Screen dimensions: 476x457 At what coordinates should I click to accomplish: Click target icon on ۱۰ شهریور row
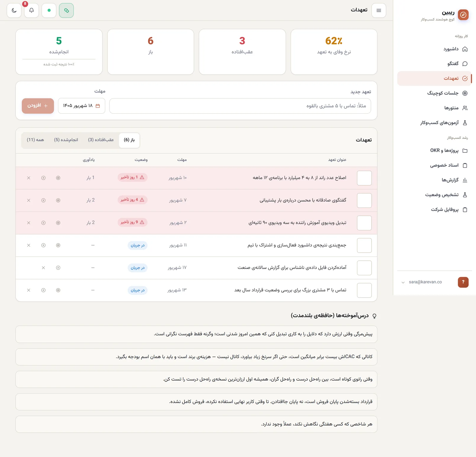pos(58,178)
